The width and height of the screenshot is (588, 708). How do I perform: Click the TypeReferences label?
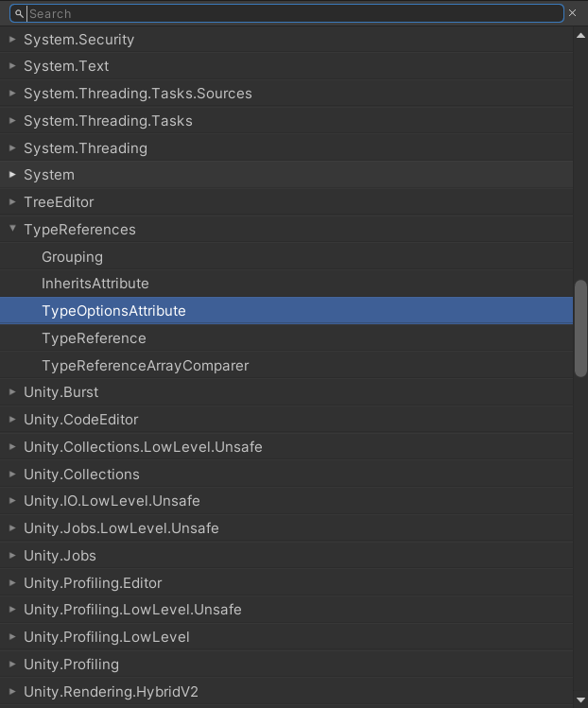point(80,230)
